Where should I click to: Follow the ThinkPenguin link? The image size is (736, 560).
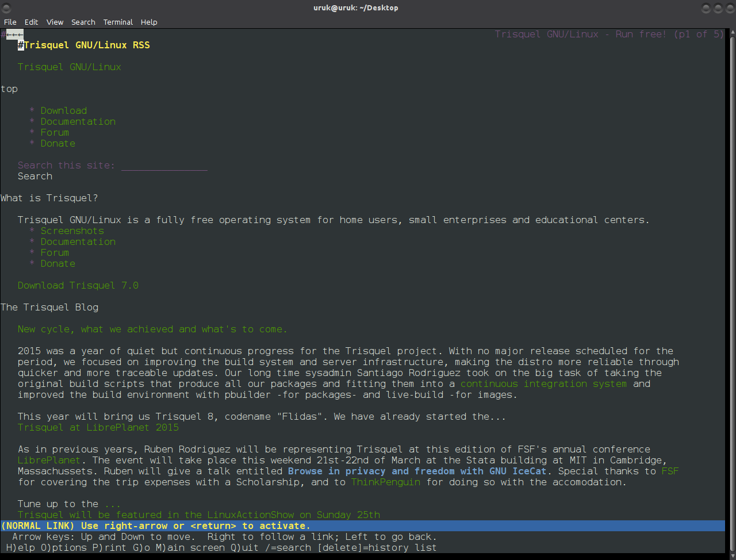[x=386, y=482]
